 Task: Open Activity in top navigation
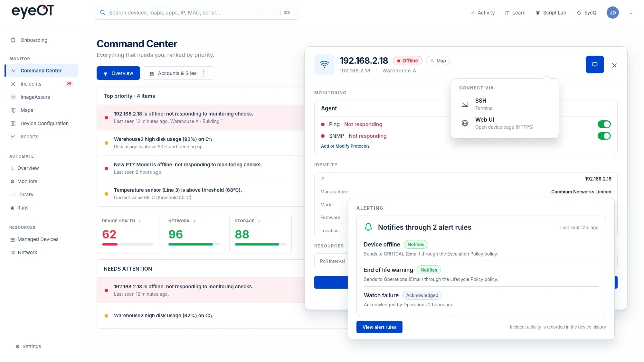click(483, 13)
